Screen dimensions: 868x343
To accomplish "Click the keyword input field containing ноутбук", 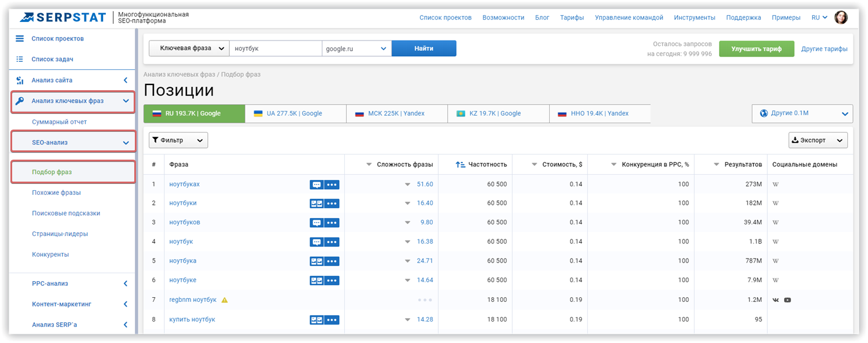I will click(275, 49).
